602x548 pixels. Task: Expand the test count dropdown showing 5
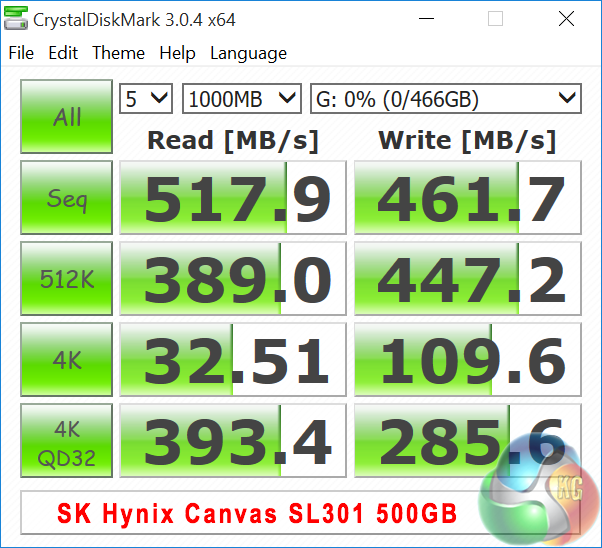coord(146,99)
